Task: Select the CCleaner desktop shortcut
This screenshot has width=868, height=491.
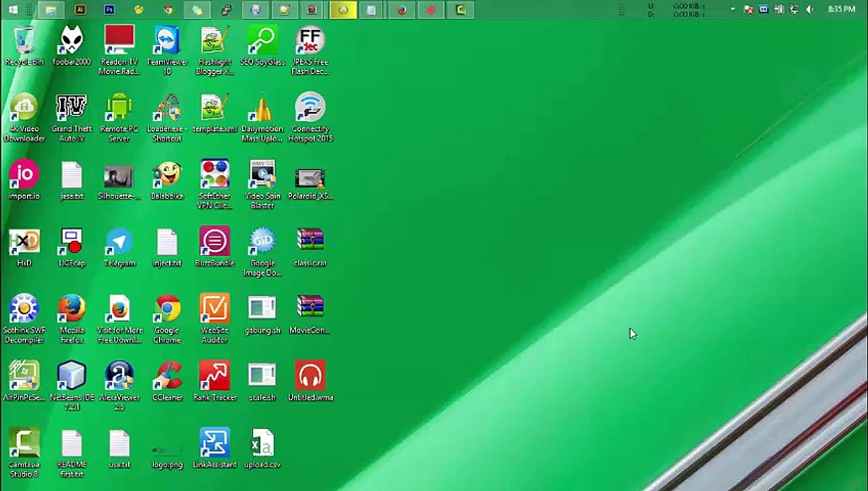Action: (x=167, y=381)
